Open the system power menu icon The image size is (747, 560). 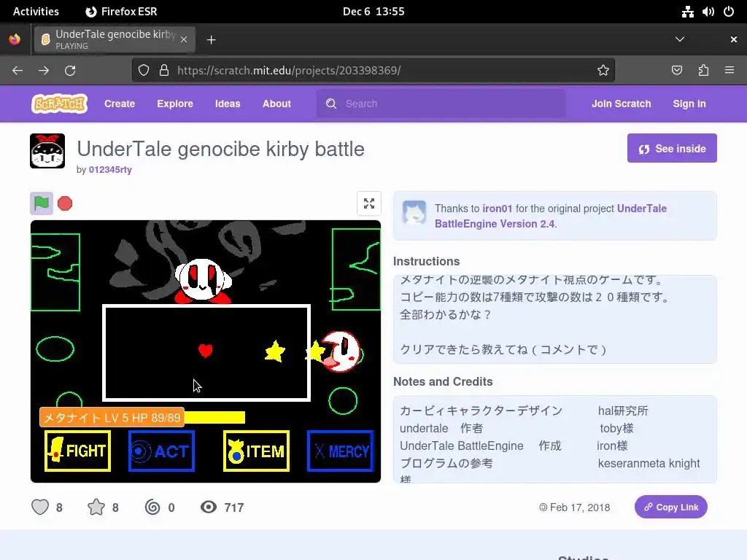tap(729, 12)
